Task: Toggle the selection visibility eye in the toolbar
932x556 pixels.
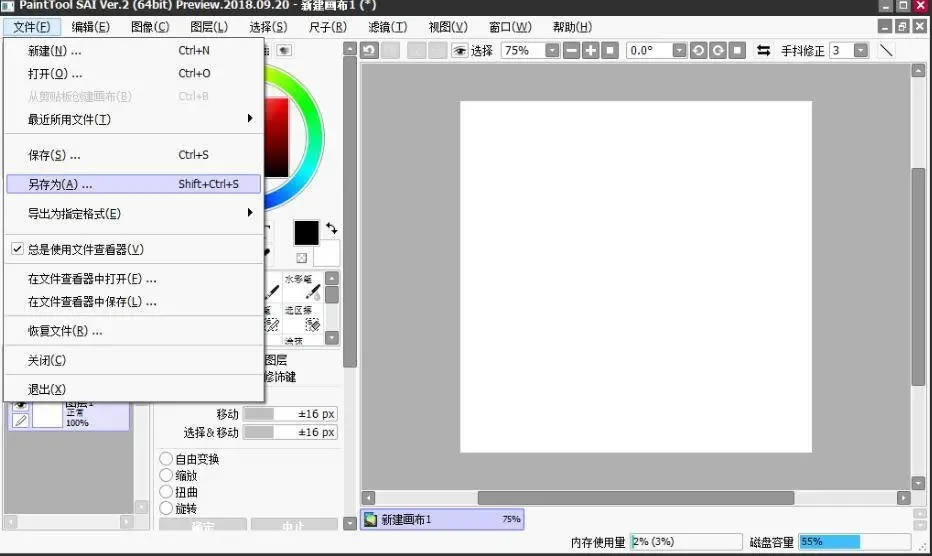Action: click(x=459, y=51)
